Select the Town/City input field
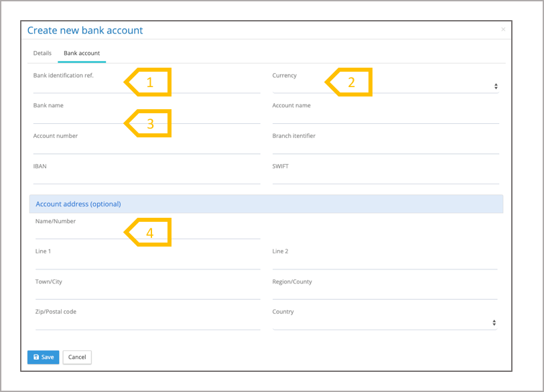This screenshot has width=544, height=392. [147, 293]
